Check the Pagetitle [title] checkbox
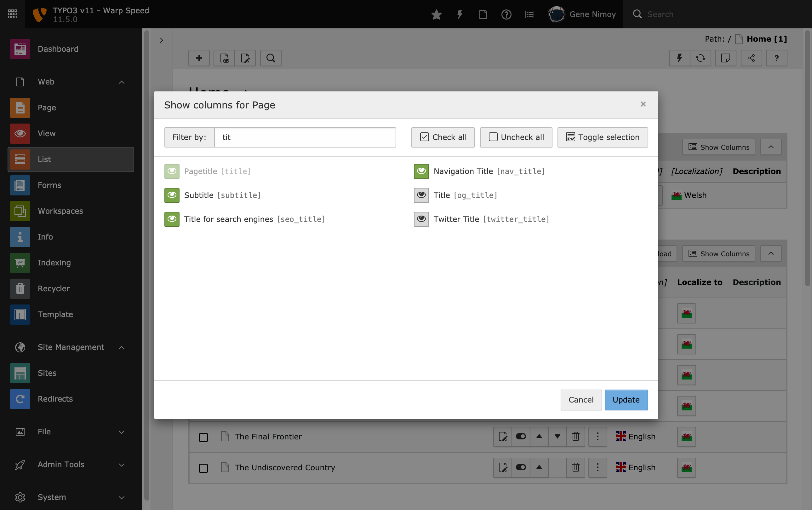Viewport: 812px width, 510px height. point(171,171)
